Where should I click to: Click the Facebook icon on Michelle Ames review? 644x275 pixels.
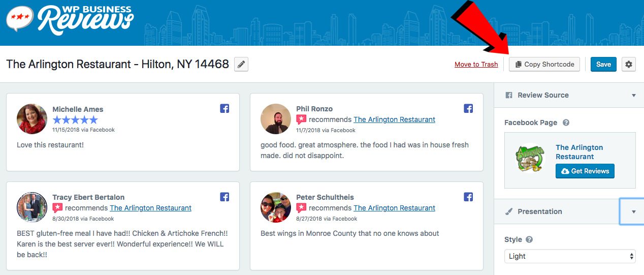coord(224,108)
